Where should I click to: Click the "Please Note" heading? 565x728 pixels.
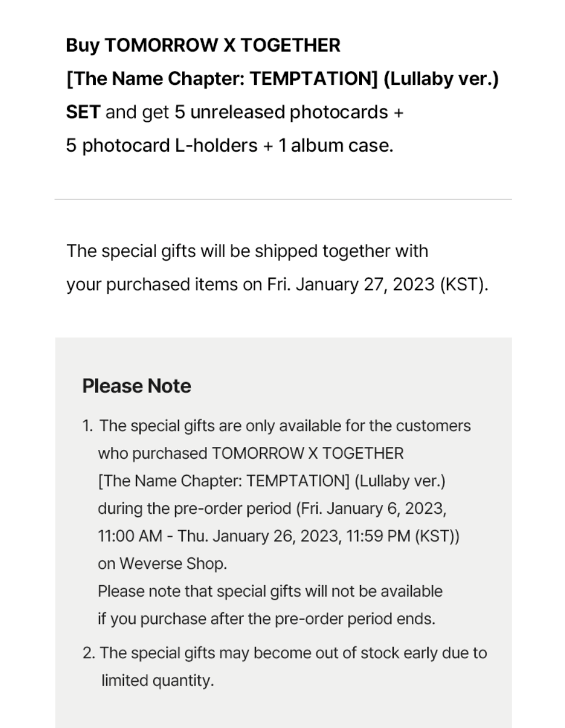[136, 386]
